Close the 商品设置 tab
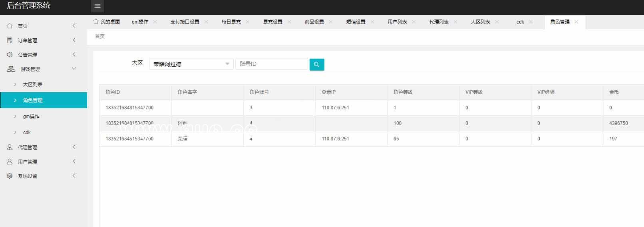This screenshot has width=644, height=227. 331,22
